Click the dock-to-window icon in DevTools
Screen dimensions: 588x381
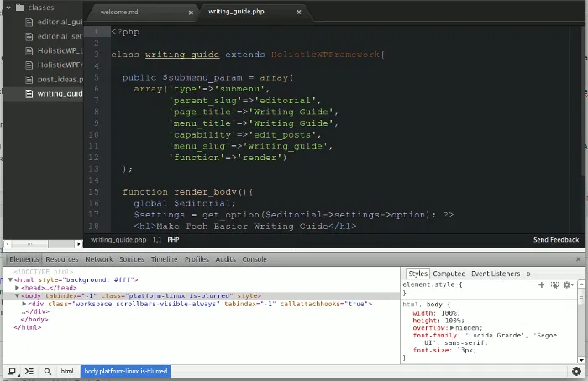(x=12, y=371)
